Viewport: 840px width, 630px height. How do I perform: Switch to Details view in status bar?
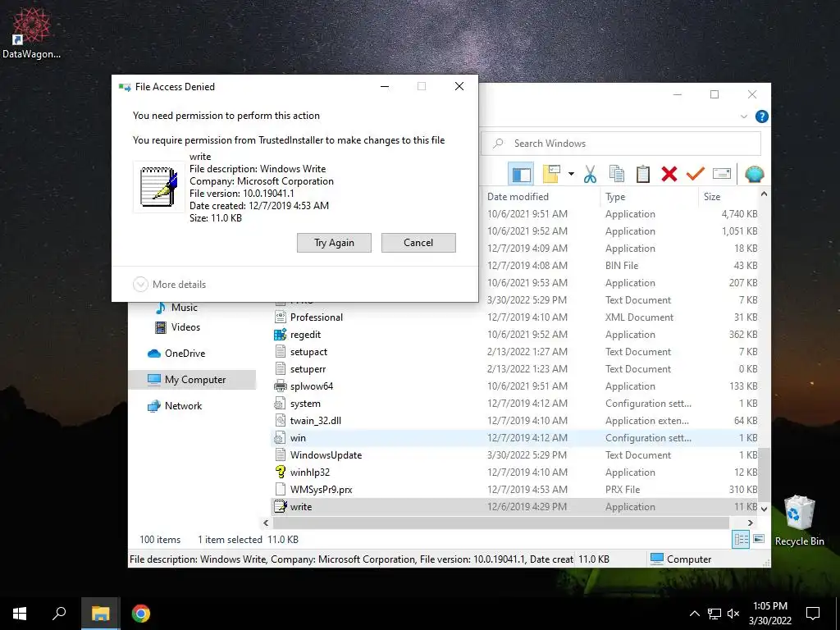(x=741, y=540)
